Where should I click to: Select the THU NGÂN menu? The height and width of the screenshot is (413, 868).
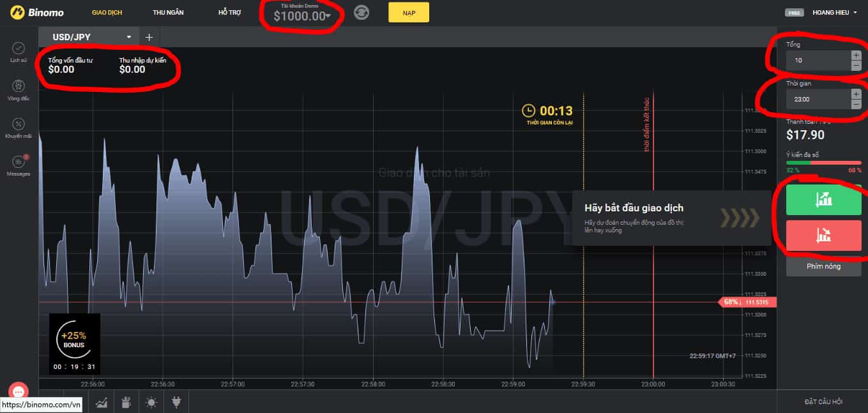point(169,12)
